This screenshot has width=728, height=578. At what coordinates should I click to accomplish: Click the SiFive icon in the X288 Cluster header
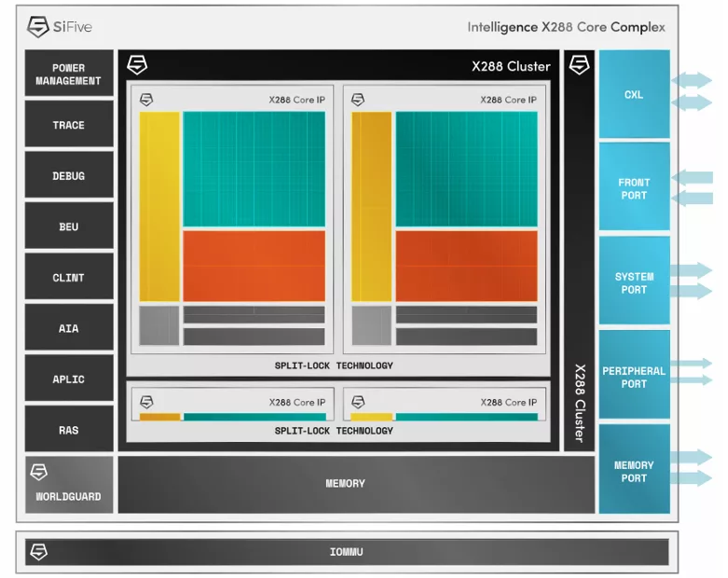pos(137,65)
